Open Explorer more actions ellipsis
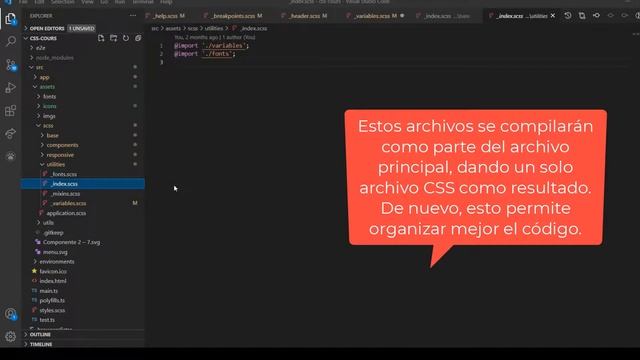The image size is (640, 360). tap(133, 16)
